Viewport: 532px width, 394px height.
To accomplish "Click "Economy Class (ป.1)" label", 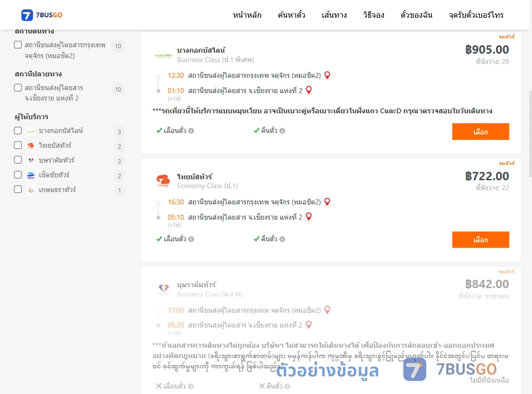I will (207, 186).
